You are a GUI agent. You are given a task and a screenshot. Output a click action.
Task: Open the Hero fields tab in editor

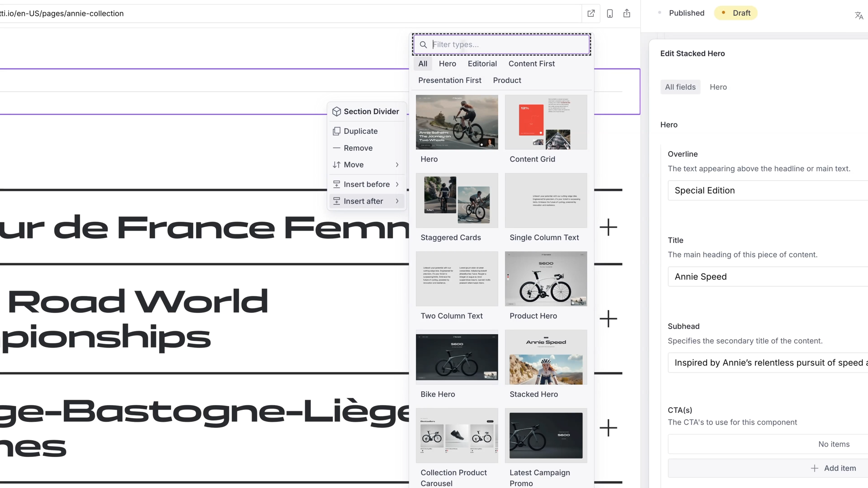[x=718, y=87]
